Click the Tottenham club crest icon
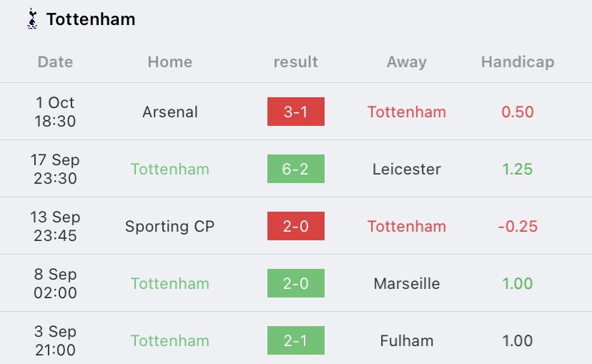 click(x=32, y=19)
